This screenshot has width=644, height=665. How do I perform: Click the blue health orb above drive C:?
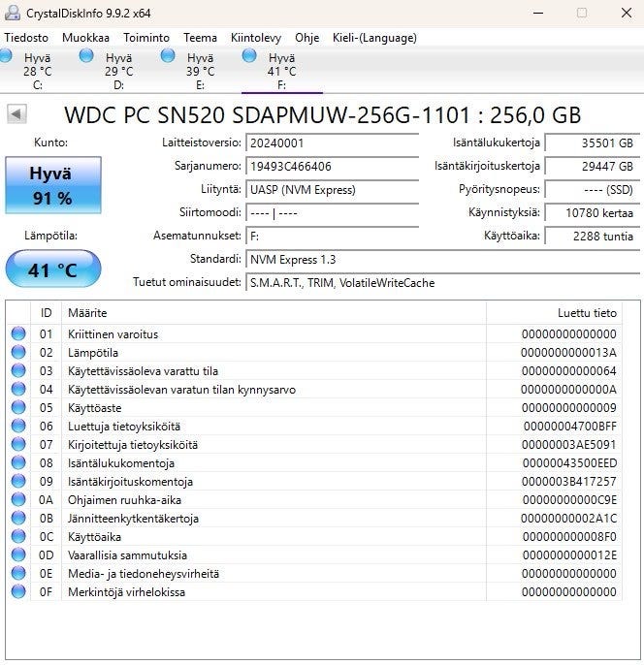pyautogui.click(x=6, y=56)
